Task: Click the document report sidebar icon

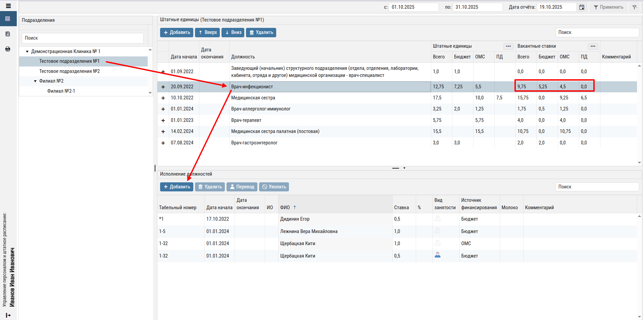Action: (x=8, y=34)
